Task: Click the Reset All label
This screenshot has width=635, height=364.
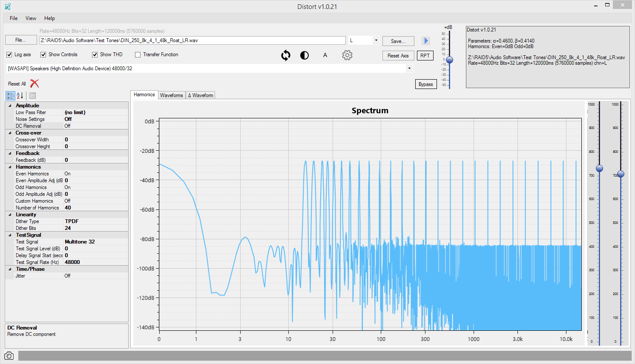Action: point(17,84)
